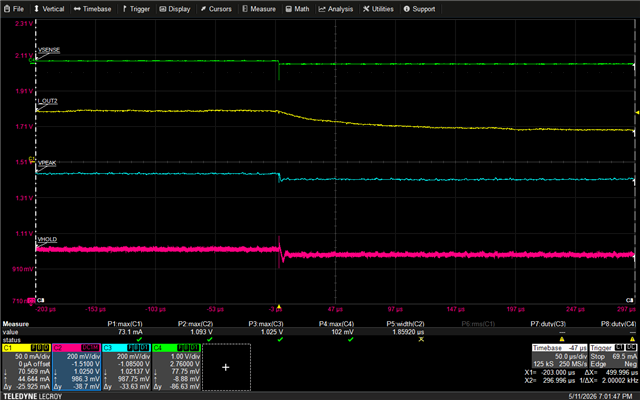Image resolution: width=640 pixels, height=400 pixels.
Task: Click the P7:duty(C3) measurement header
Action: coord(548,324)
